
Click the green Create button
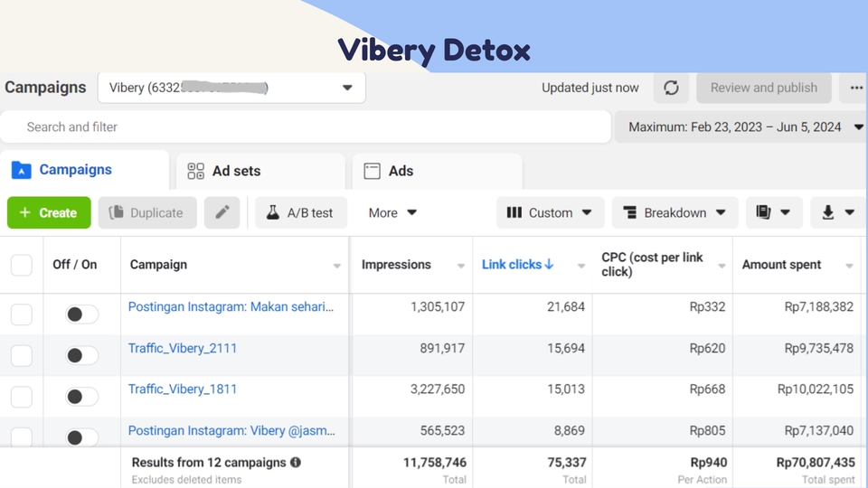point(49,212)
